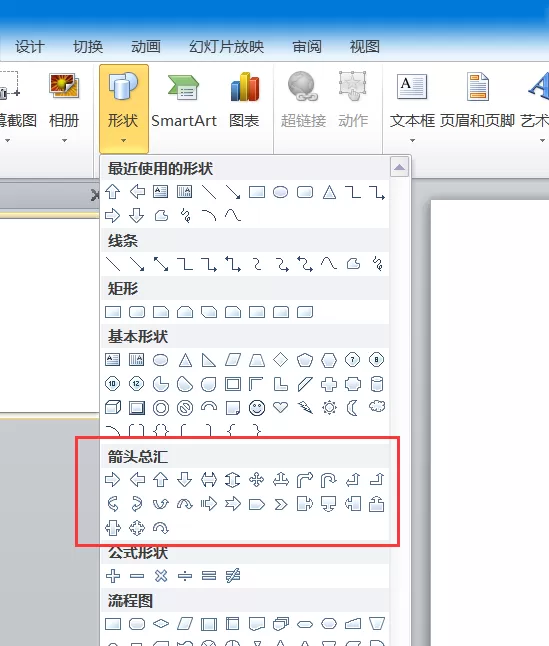Select the pentagon arrow shape
Viewport: 549px width, 646px height.
click(x=257, y=504)
